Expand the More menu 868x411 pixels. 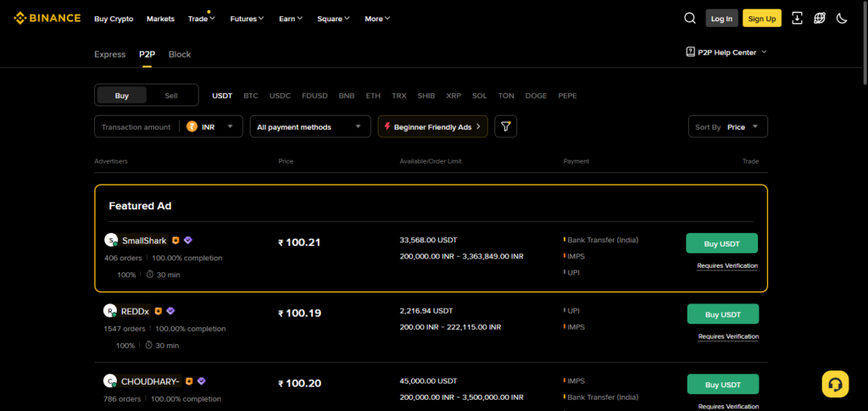pos(377,19)
